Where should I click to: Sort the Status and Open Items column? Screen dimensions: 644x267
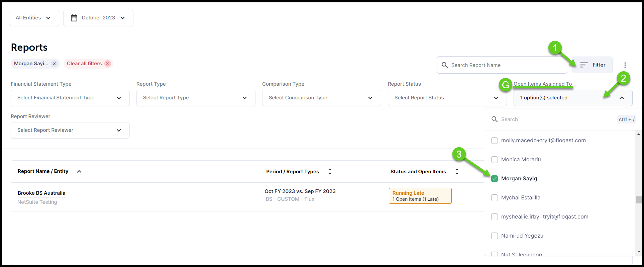457,172
